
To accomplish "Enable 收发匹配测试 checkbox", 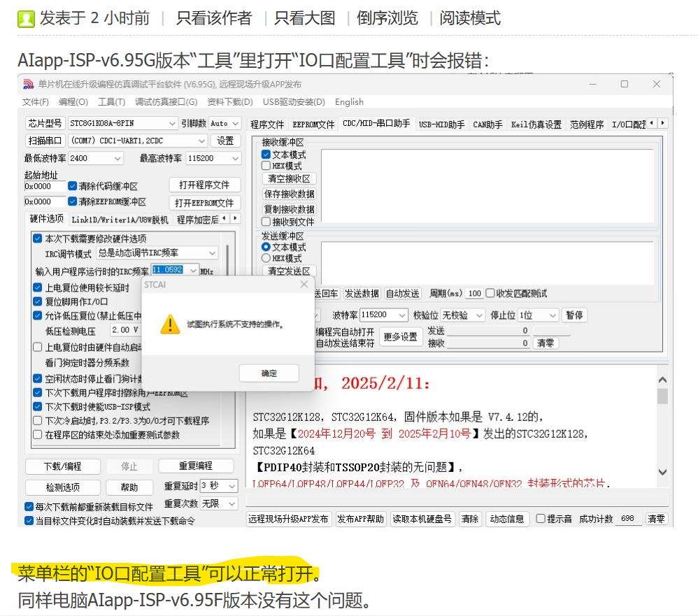I will (x=490, y=293).
